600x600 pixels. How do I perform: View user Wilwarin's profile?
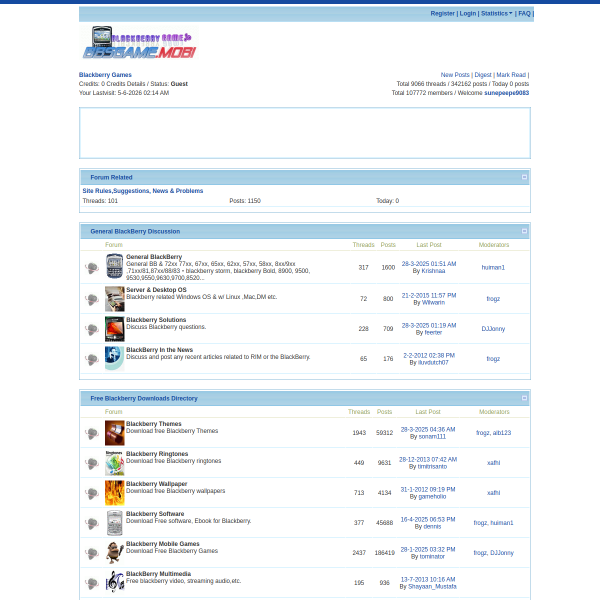433,302
